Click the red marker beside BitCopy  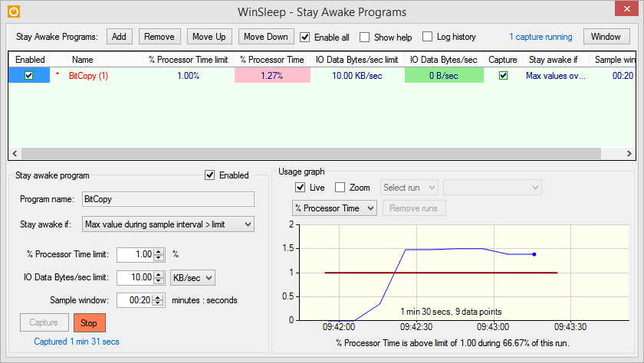(x=58, y=74)
